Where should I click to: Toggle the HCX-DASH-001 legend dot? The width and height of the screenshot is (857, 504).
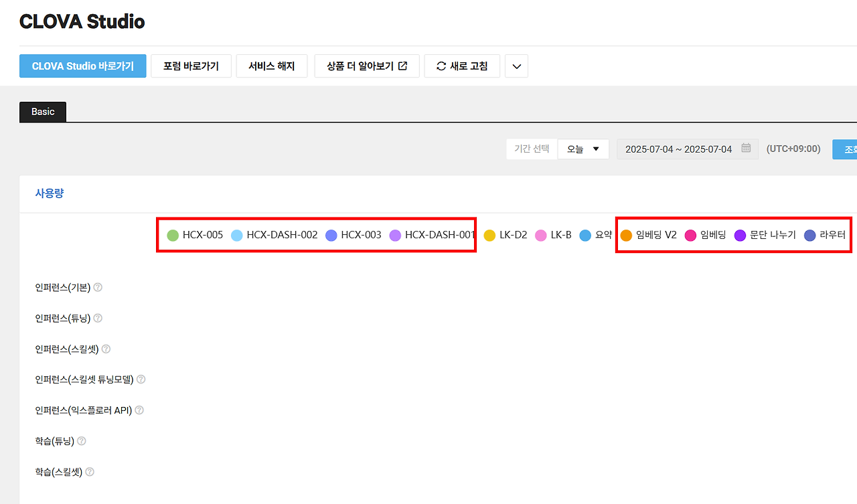(x=395, y=236)
